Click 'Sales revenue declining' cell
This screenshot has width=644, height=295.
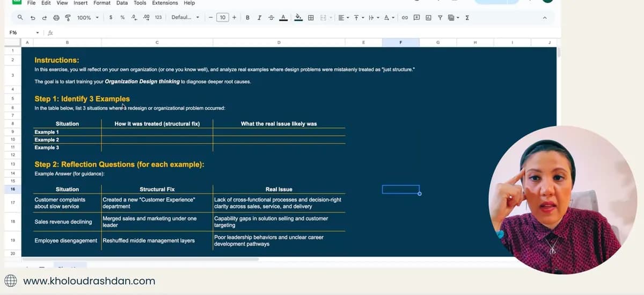[67, 221]
